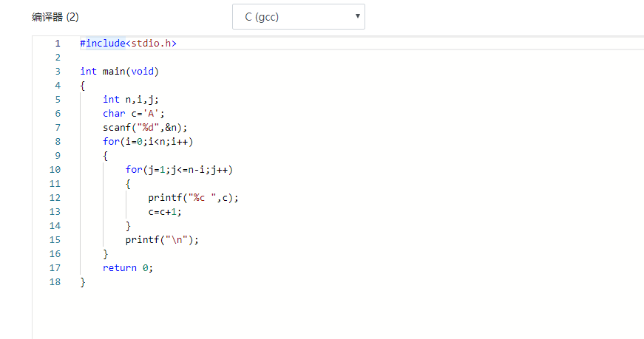
Task: Click the 'int n,i,j;' declaration line
Action: coord(131,99)
